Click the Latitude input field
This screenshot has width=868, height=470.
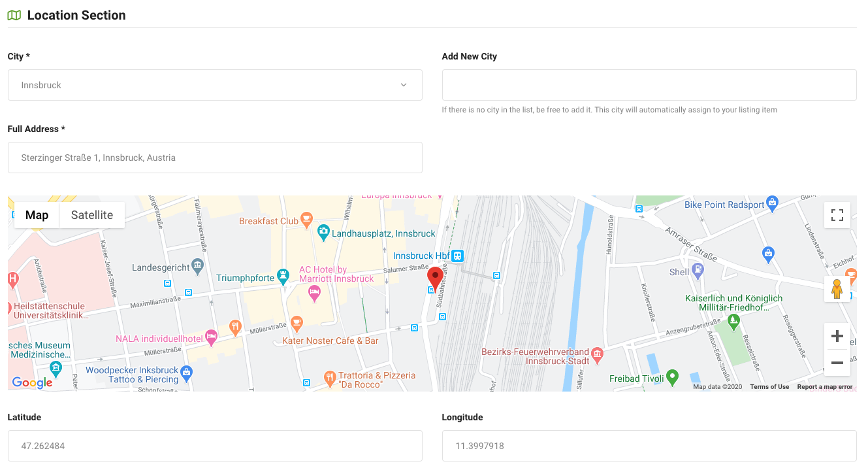[x=215, y=446]
